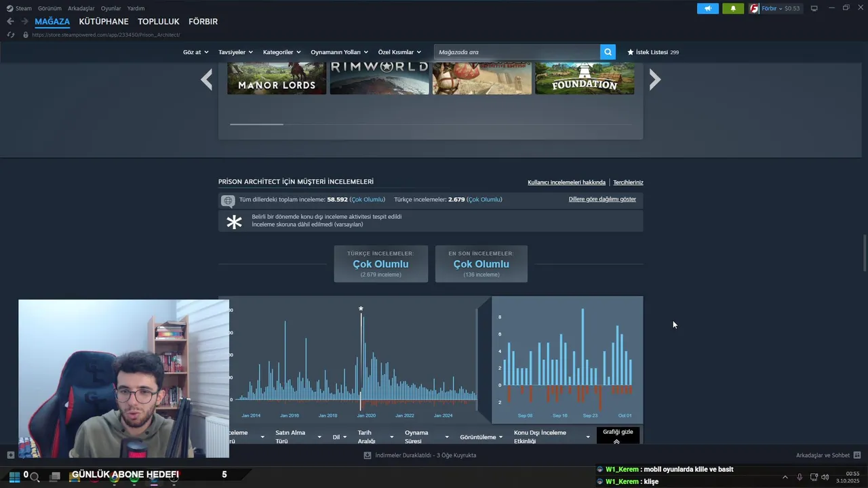Show previous games in the carousel
Screen dimensions: 868x488
(x=207, y=79)
